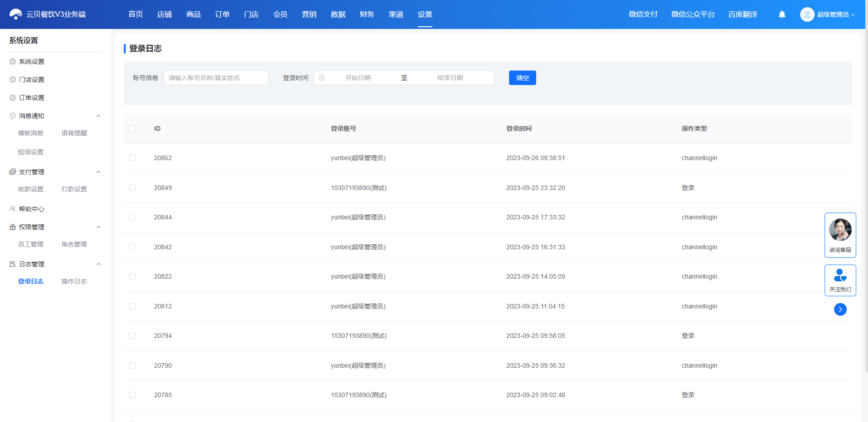The height and width of the screenshot is (422, 868).
Task: Select checkbox for log ID 20849
Action: (132, 188)
